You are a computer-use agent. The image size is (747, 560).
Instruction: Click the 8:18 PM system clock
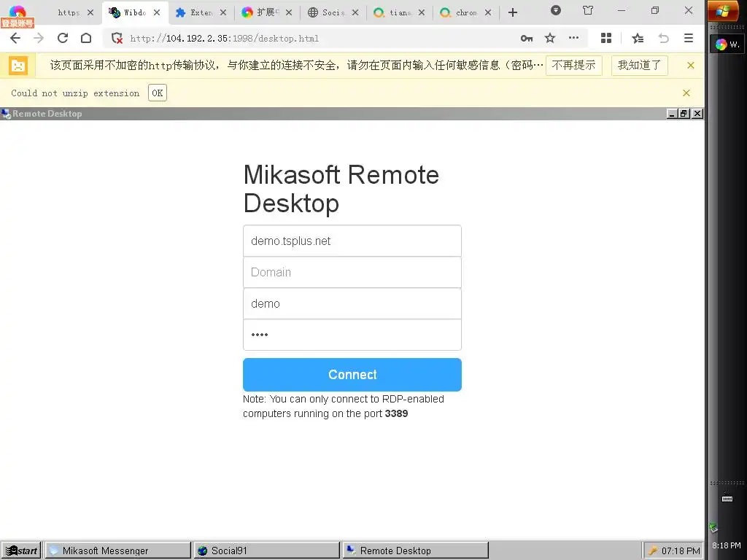727,545
